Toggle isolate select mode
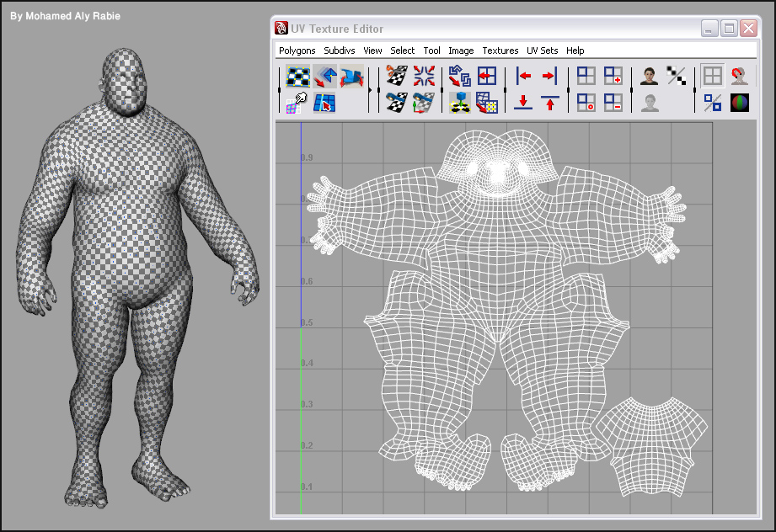 point(586,76)
